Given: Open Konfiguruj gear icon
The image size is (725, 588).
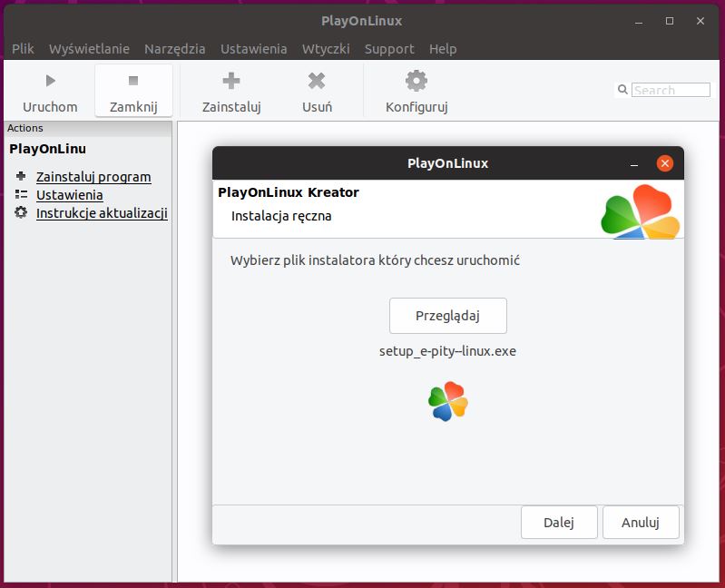Looking at the screenshot, I should (x=416, y=81).
